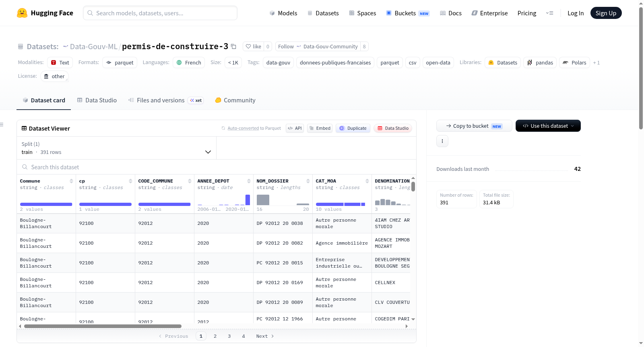Viewport: 644px width, 347px height.
Task: Sort the CAT_MOA column
Action: 367,181
